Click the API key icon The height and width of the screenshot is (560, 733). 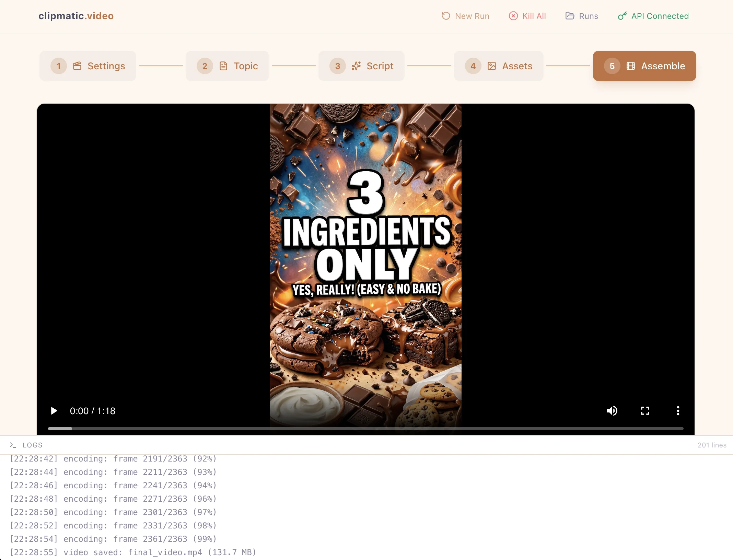622,16
